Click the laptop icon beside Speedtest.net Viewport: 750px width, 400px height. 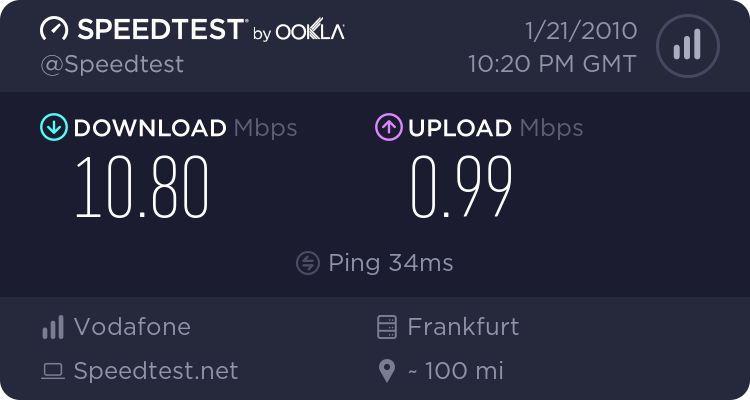click(52, 372)
